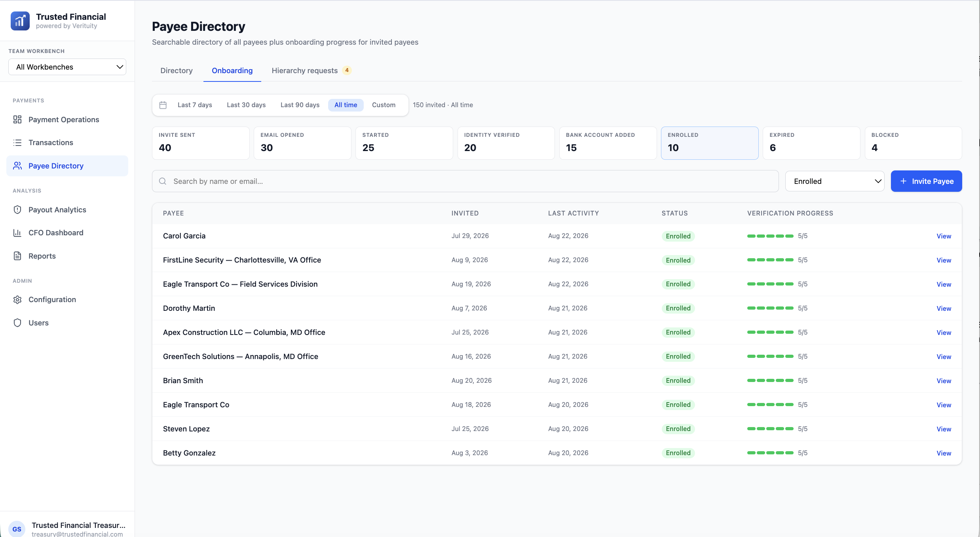Click the magnifier icon in search box

point(163,181)
